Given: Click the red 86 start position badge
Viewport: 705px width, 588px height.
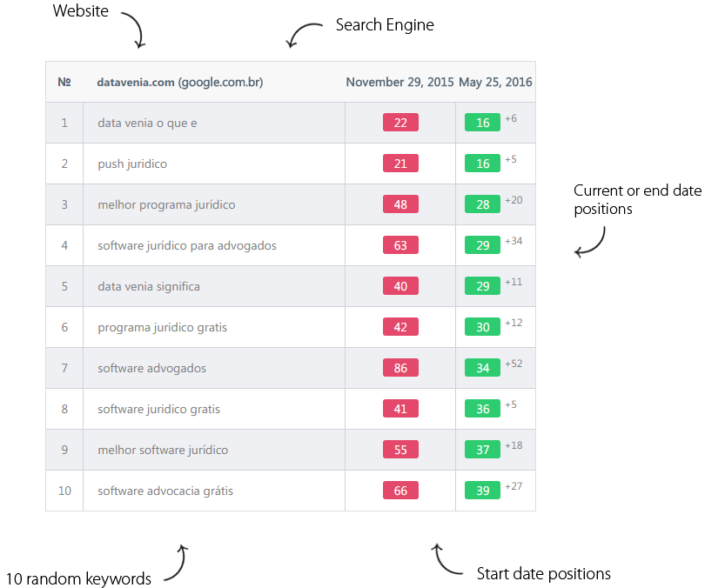Looking at the screenshot, I should (400, 367).
